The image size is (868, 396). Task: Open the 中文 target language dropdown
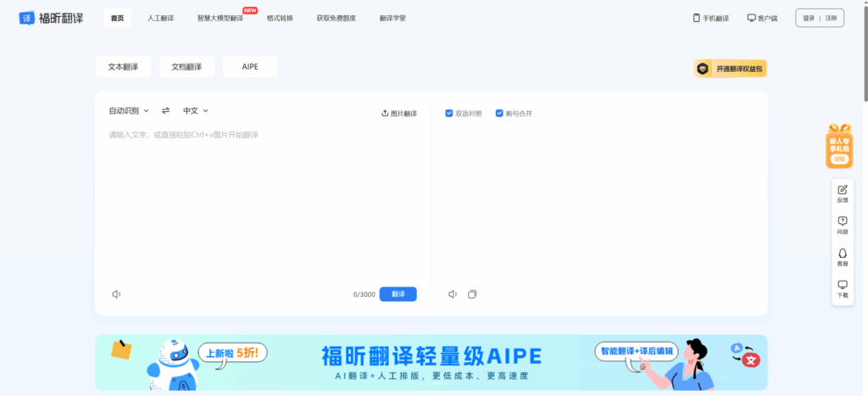196,111
